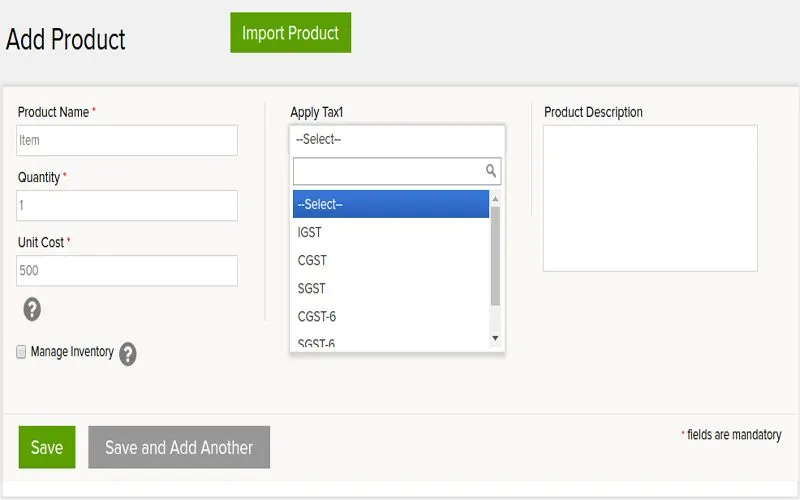Click the tax list scrollbar thumb

coord(495,256)
